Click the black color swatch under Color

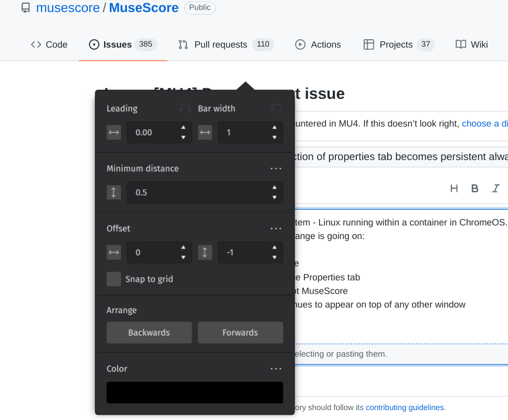(195, 392)
